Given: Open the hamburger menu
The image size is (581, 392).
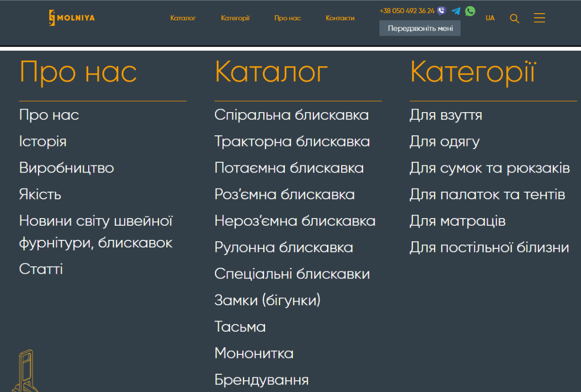Looking at the screenshot, I should click(x=539, y=18).
